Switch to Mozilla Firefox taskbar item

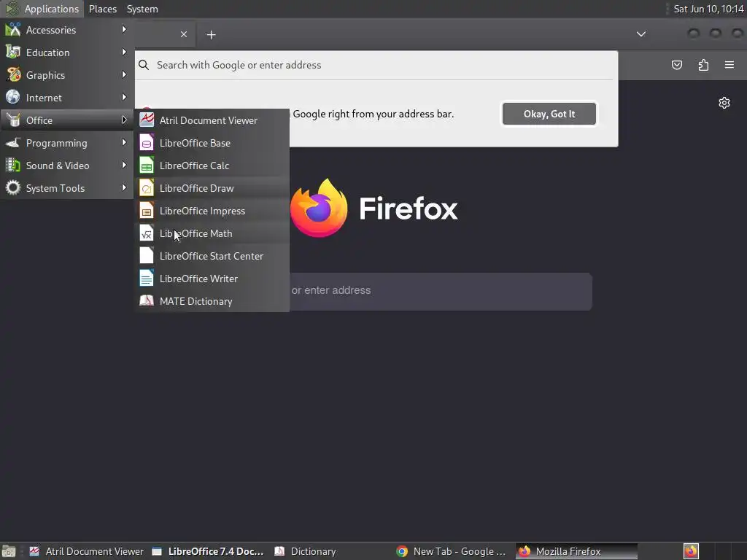pyautogui.click(x=576, y=551)
